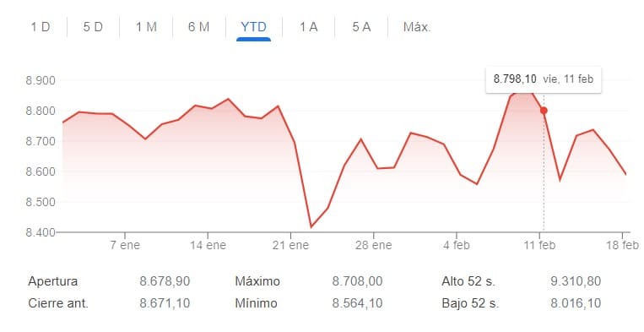Click the Máximo value 8.708,00
644x332 pixels.
(357, 281)
